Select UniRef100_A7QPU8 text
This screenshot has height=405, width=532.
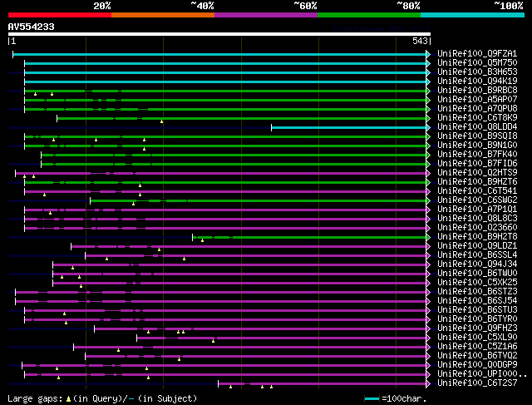tap(477, 109)
